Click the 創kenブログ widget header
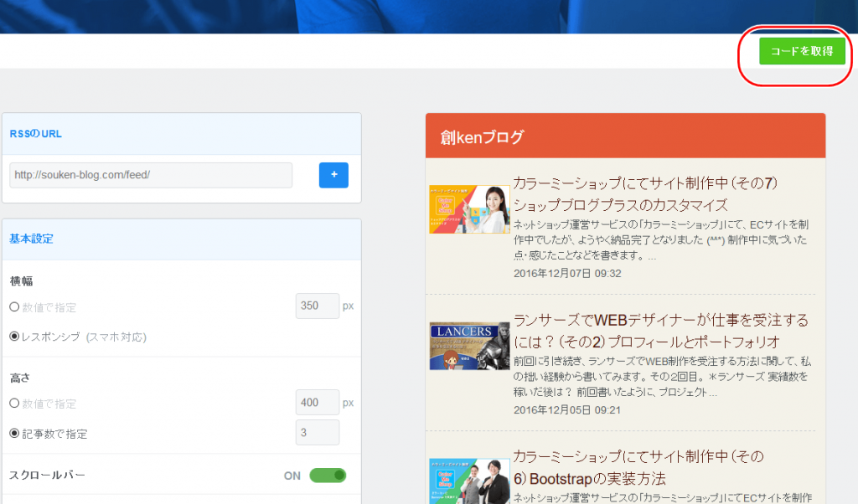 click(x=625, y=136)
